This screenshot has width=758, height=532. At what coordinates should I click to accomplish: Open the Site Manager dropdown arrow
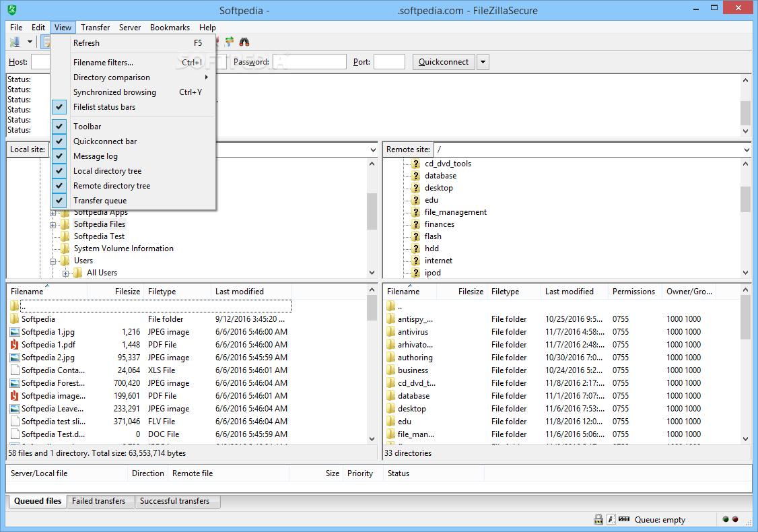pos(30,42)
